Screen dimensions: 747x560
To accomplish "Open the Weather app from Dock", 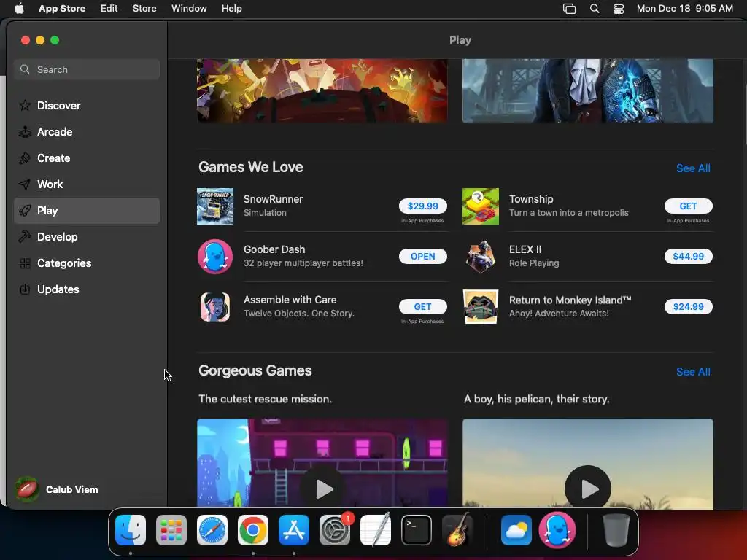I will point(516,530).
